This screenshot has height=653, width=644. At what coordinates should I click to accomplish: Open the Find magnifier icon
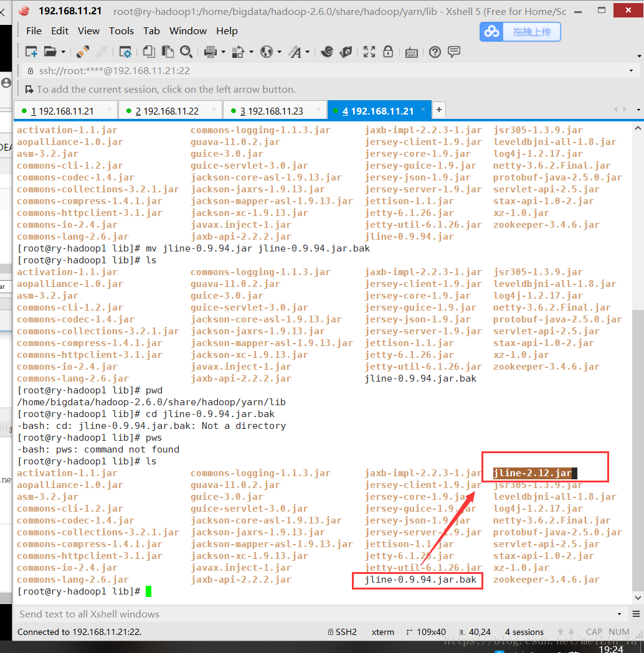186,52
